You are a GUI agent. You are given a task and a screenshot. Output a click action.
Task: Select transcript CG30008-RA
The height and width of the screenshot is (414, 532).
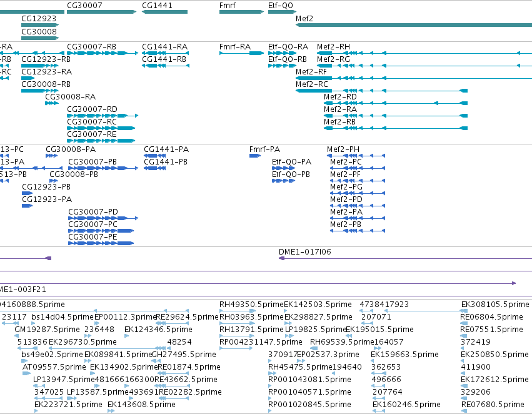pos(71,97)
